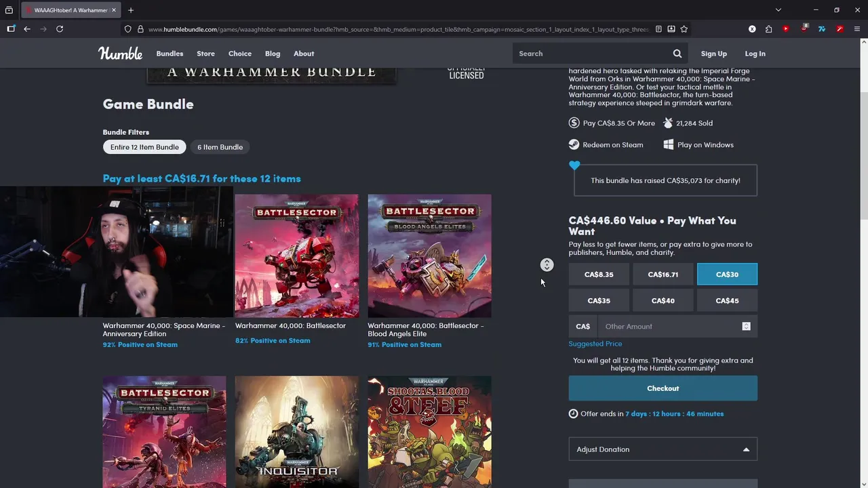Click the install/save page icon in address bar

click(x=671, y=29)
